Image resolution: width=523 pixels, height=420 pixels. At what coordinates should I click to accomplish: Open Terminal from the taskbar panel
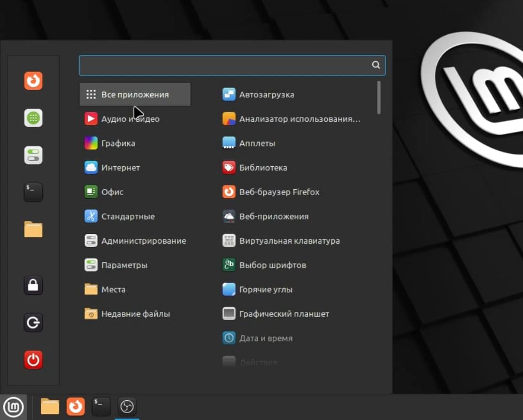coord(101,407)
